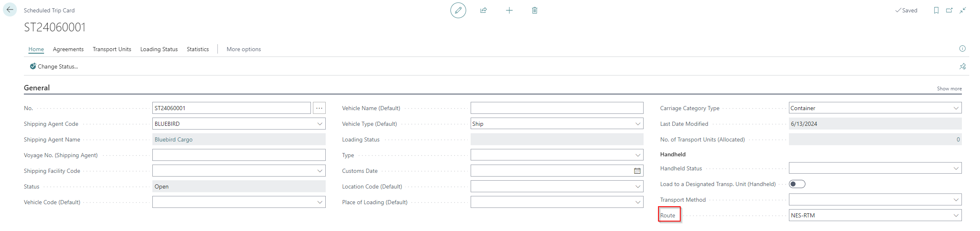Viewport: 980px width, 231px height.
Task: Click the Show more link
Action: tap(949, 89)
